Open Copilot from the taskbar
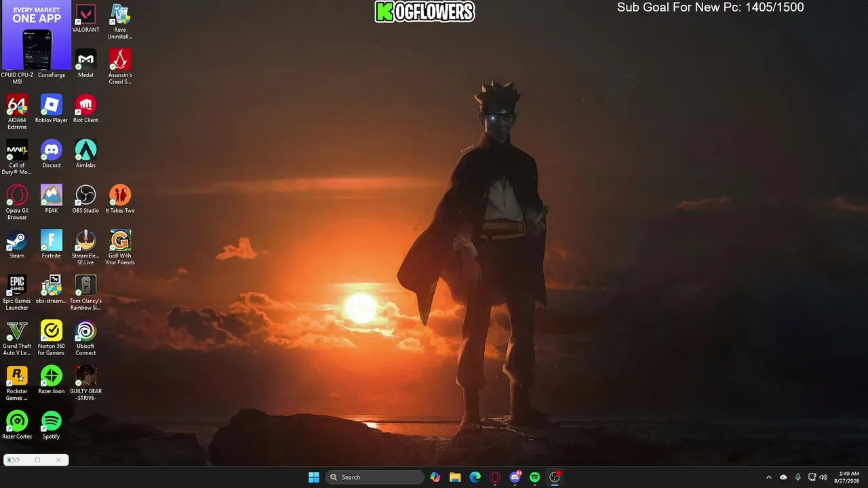This screenshot has width=868, height=488. click(x=435, y=477)
